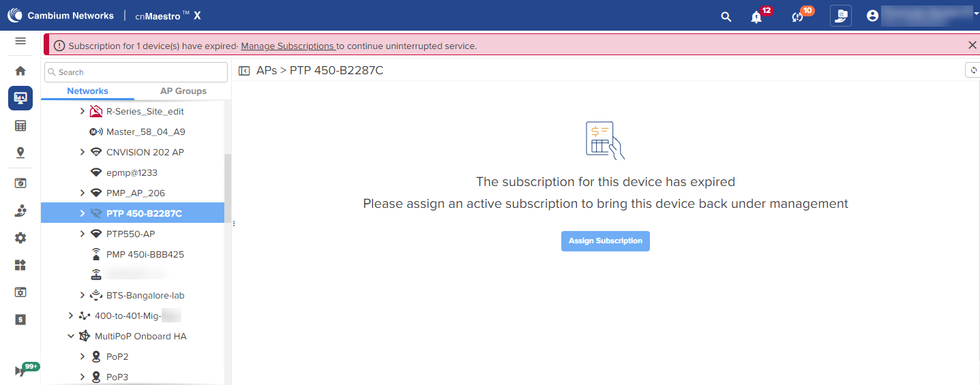Image resolution: width=980 pixels, height=385 pixels.
Task: Expand the R-Series_Site_edit tree node
Action: click(x=83, y=111)
